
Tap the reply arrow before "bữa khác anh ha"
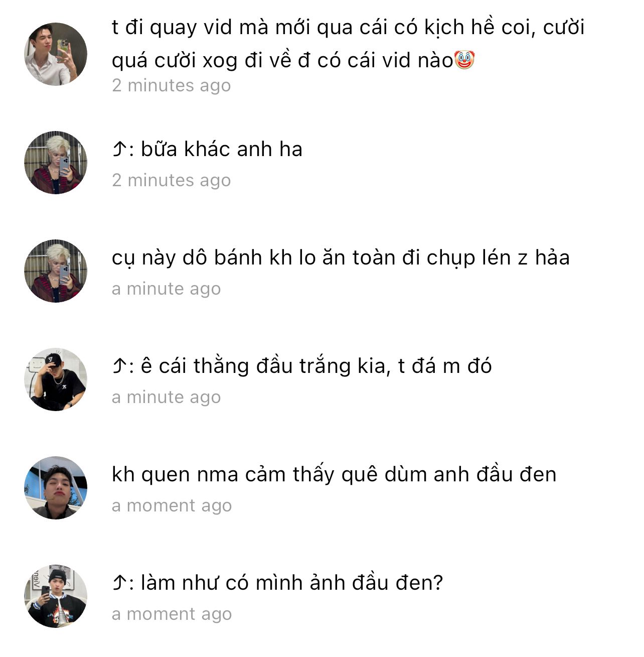118,150
